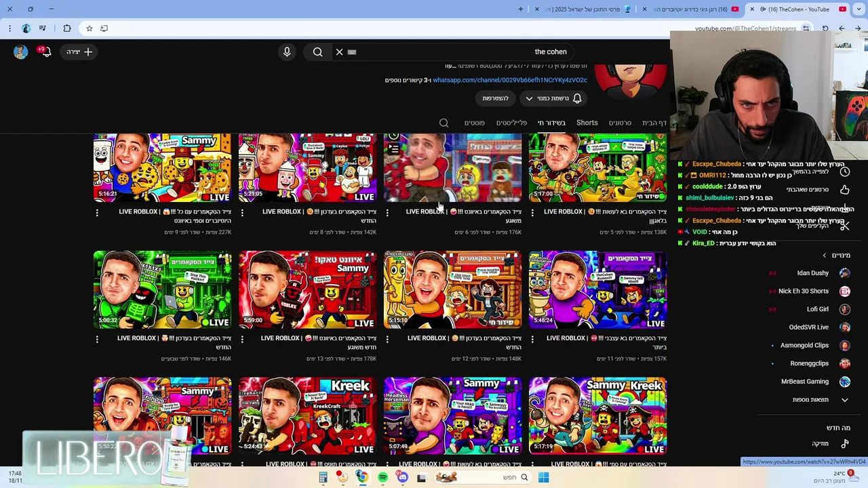The height and width of the screenshot is (488, 868).
Task: Open liked videos thumbs-up sidebar icon
Action: pyautogui.click(x=845, y=190)
